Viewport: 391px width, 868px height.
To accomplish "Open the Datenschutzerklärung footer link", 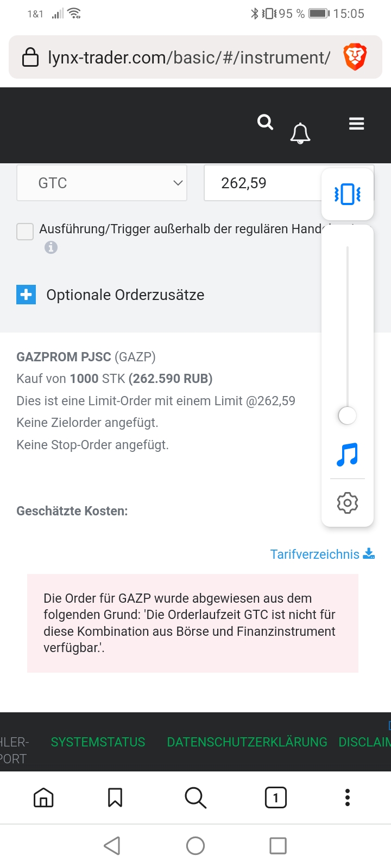I will (247, 742).
